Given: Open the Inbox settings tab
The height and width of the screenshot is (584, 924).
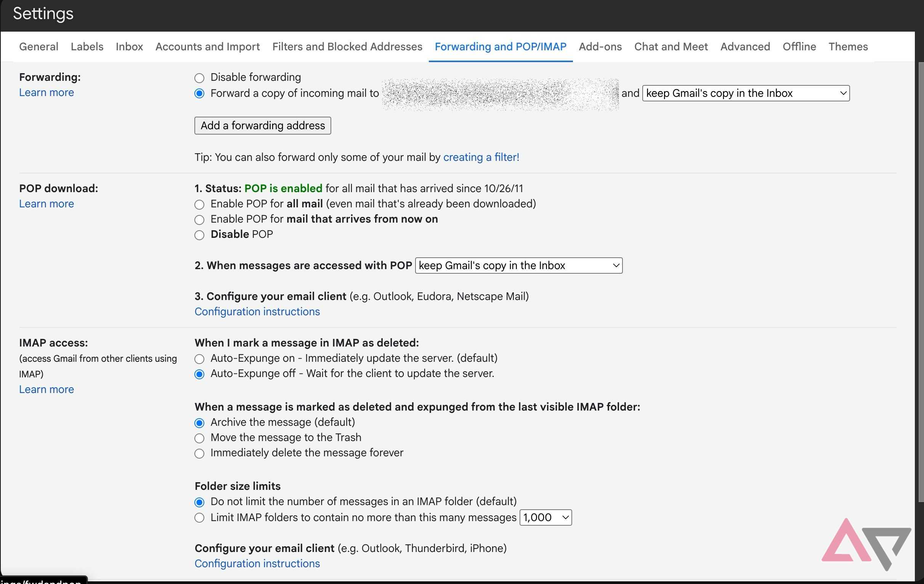Looking at the screenshot, I should (129, 47).
